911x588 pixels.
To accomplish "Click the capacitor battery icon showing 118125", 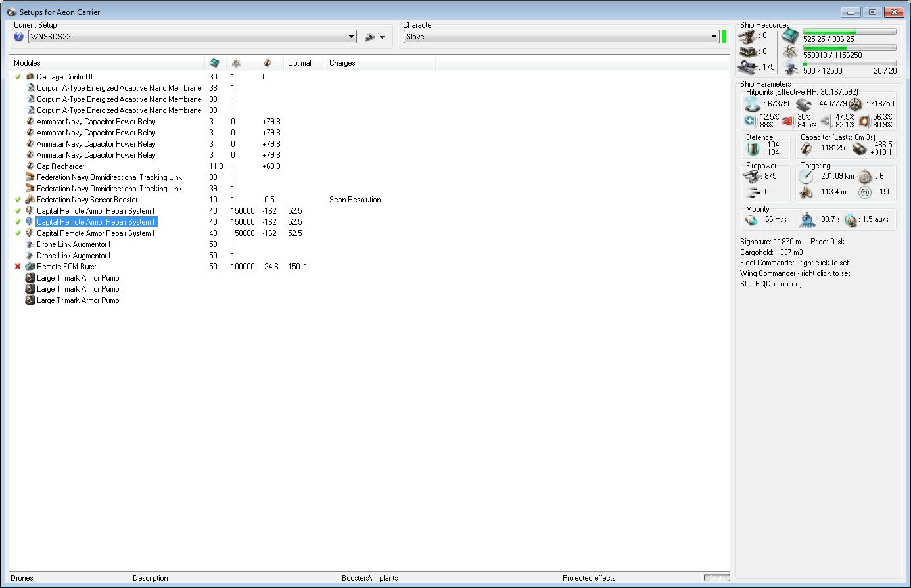I will [806, 148].
